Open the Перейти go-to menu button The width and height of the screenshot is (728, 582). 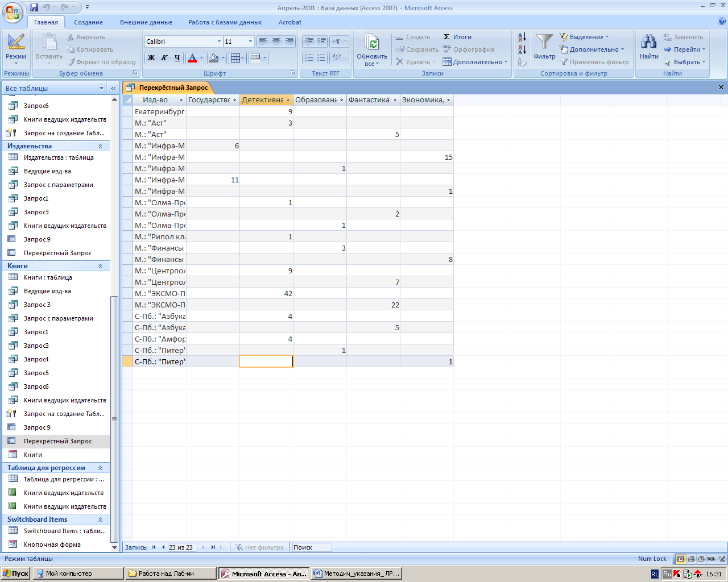click(x=685, y=49)
